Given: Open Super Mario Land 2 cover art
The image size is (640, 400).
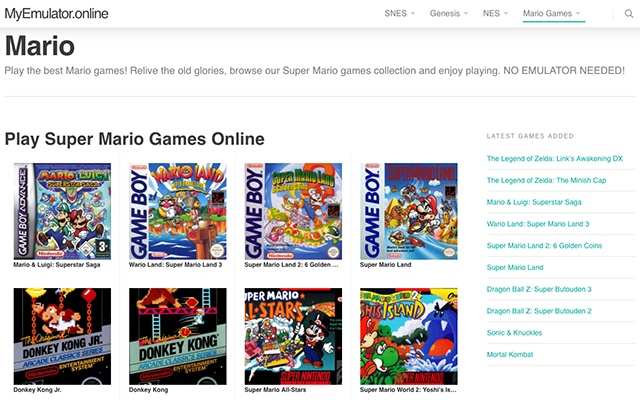Looking at the screenshot, I should click(293, 211).
